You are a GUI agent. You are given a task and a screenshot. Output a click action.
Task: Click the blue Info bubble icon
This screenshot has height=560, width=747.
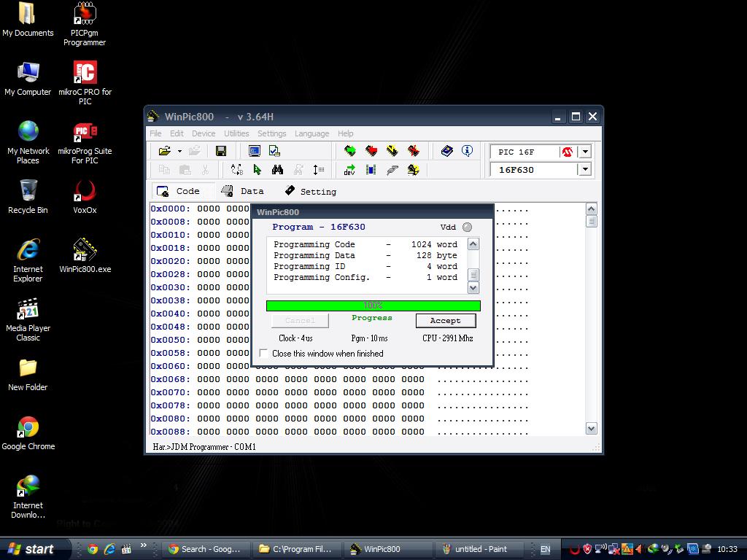tap(468, 151)
